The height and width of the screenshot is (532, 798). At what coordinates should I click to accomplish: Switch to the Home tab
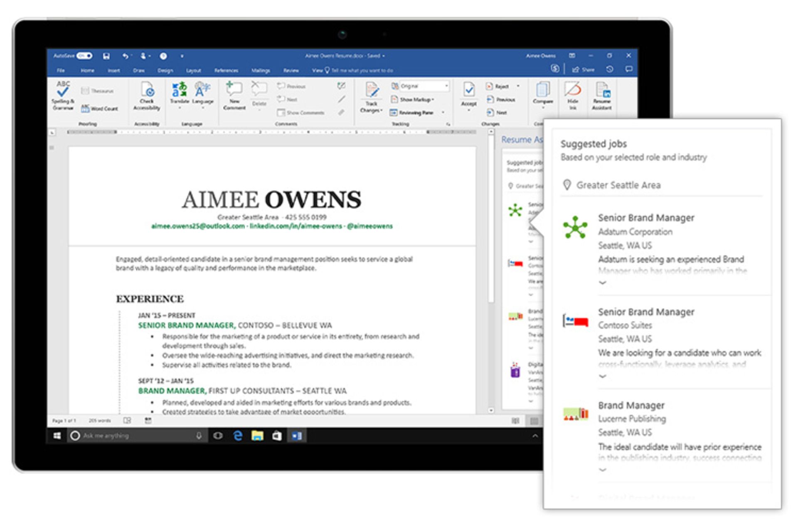pyautogui.click(x=87, y=70)
